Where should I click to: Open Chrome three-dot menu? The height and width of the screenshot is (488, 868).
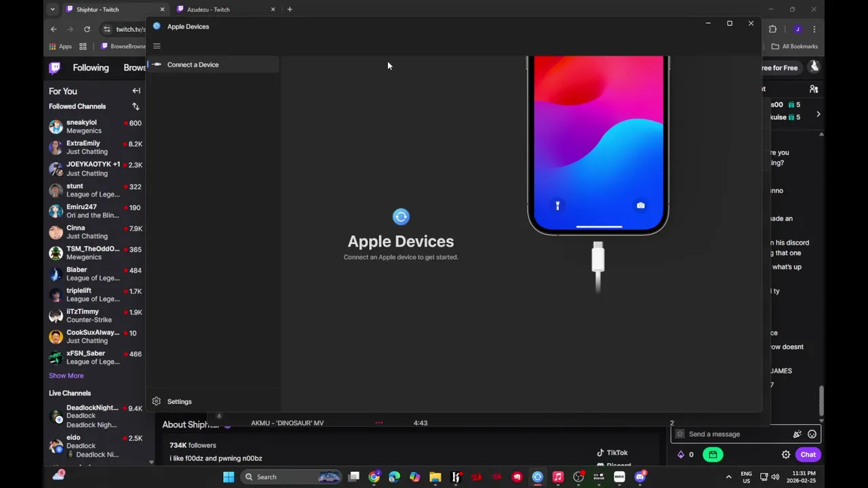tap(814, 29)
